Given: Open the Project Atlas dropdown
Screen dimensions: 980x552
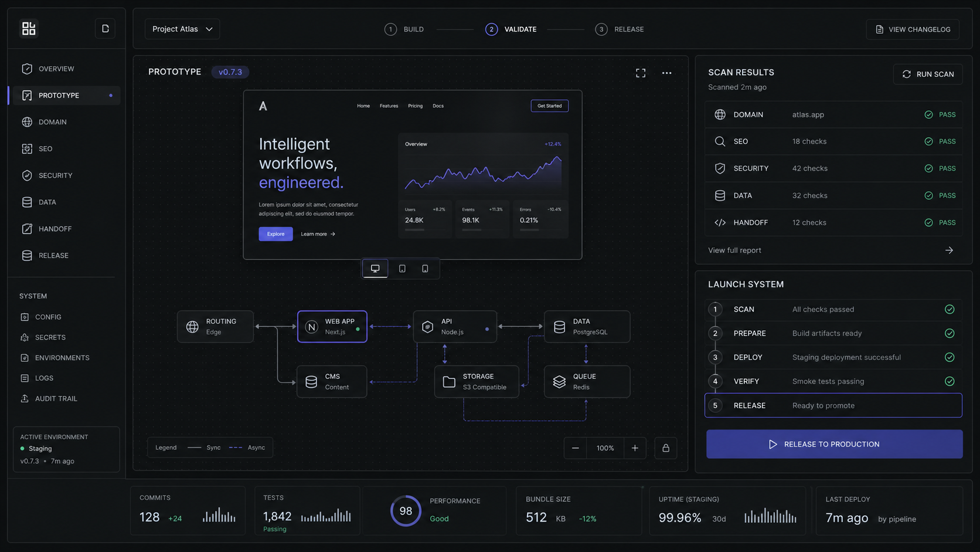Looking at the screenshot, I should coord(182,29).
